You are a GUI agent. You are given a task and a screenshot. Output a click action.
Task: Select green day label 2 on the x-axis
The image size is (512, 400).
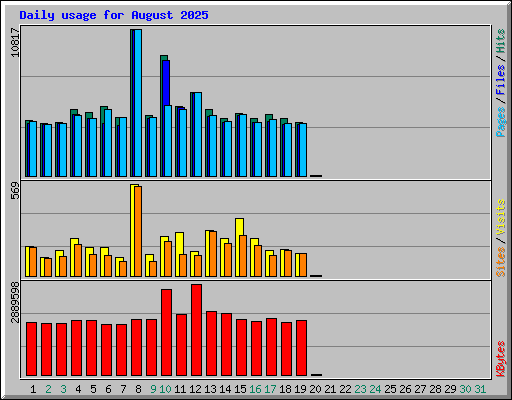click(x=48, y=389)
